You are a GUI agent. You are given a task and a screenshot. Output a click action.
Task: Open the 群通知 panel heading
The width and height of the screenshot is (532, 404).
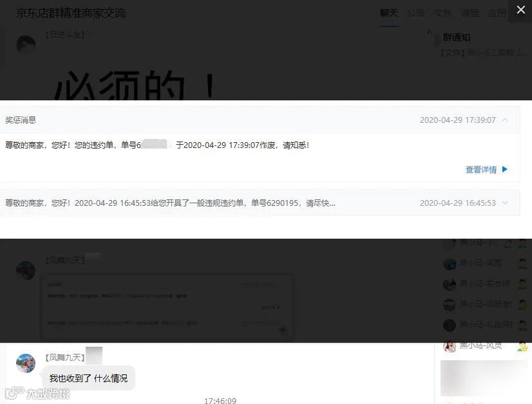tap(457, 37)
